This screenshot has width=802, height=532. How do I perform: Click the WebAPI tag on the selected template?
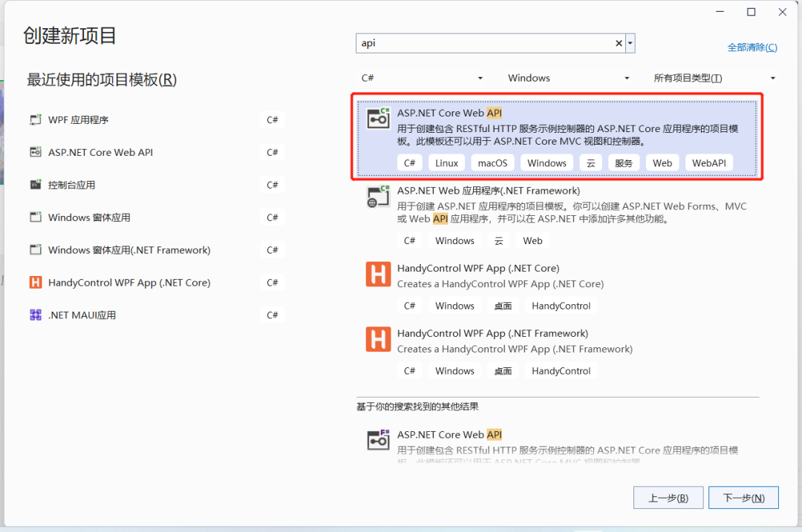click(x=709, y=163)
